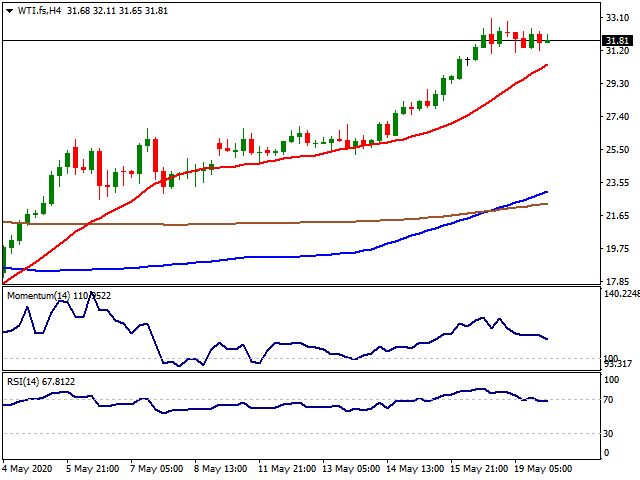Select the 17.85 price axis label
The height and width of the screenshot is (480, 640).
[x=617, y=281]
